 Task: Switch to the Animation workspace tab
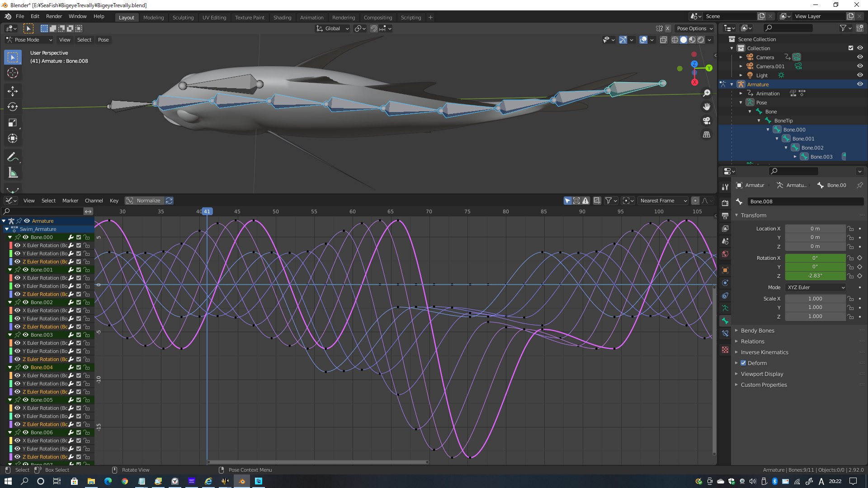pos(312,18)
